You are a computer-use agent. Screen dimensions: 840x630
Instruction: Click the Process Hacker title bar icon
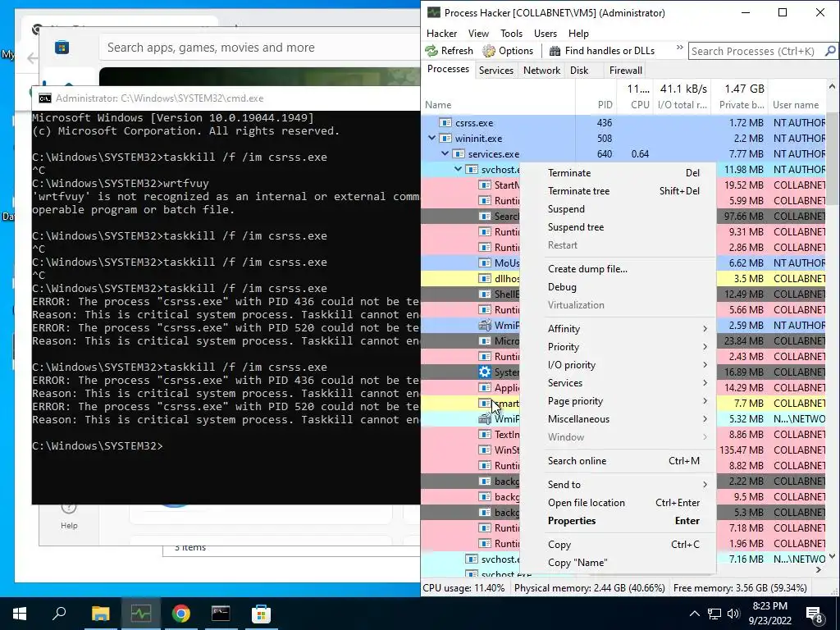(433, 12)
